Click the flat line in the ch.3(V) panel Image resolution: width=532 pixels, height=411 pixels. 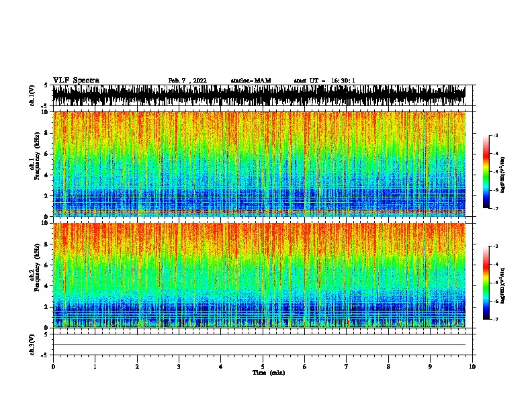coord(259,345)
